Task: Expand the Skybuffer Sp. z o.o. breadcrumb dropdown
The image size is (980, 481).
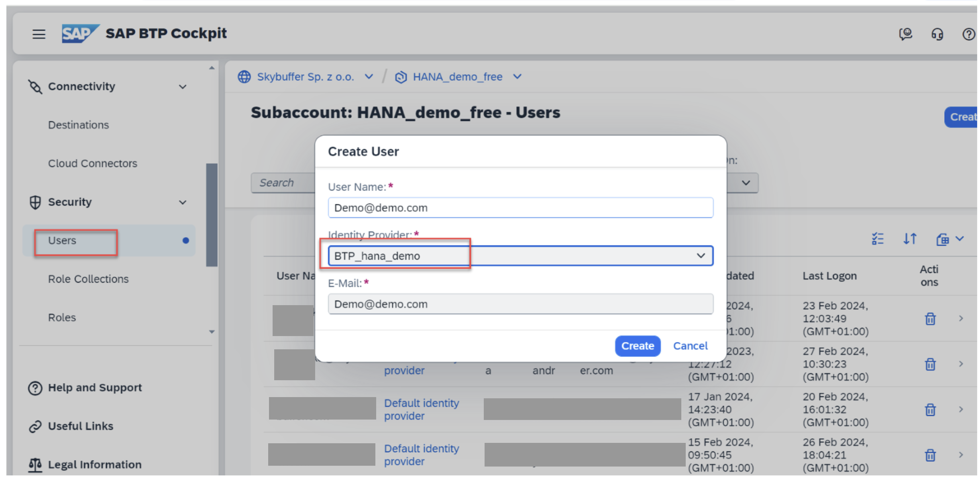Action: pyautogui.click(x=369, y=76)
